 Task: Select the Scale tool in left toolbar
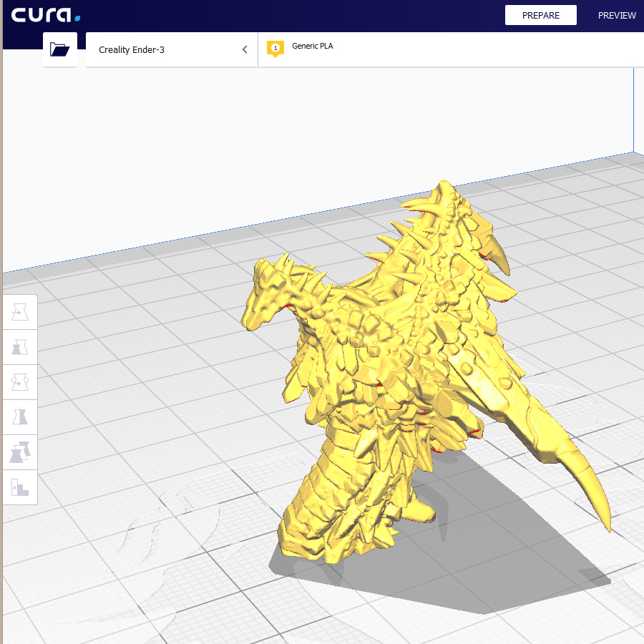tap(20, 347)
